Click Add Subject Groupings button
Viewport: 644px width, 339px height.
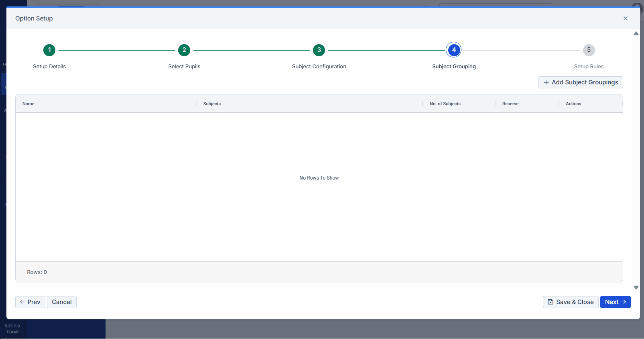point(580,82)
